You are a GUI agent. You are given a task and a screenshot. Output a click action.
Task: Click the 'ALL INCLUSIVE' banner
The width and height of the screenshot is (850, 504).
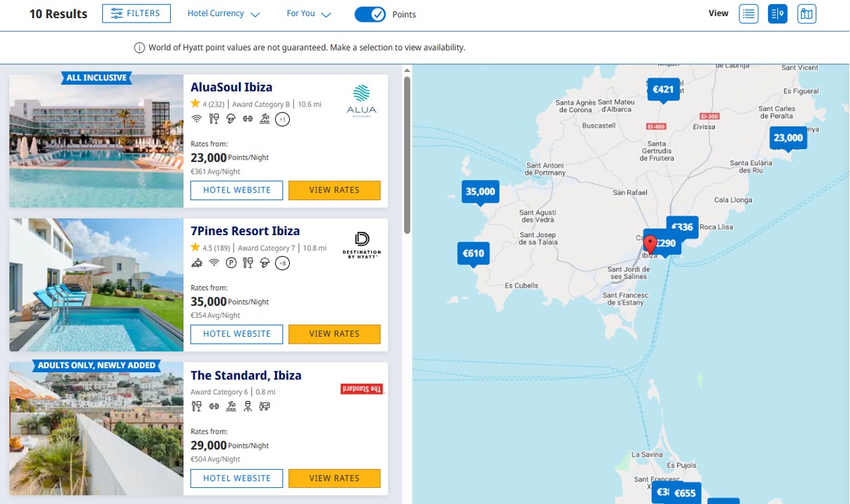pos(97,78)
